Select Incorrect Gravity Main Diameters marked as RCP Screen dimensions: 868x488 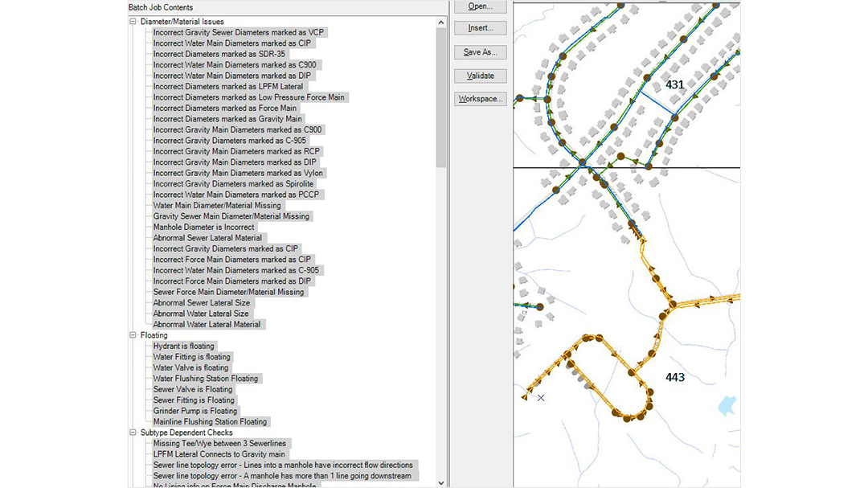236,151
